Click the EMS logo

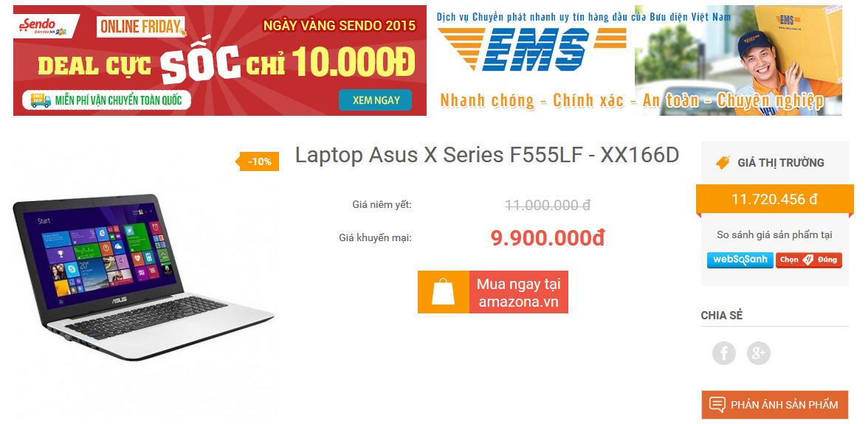point(531,49)
